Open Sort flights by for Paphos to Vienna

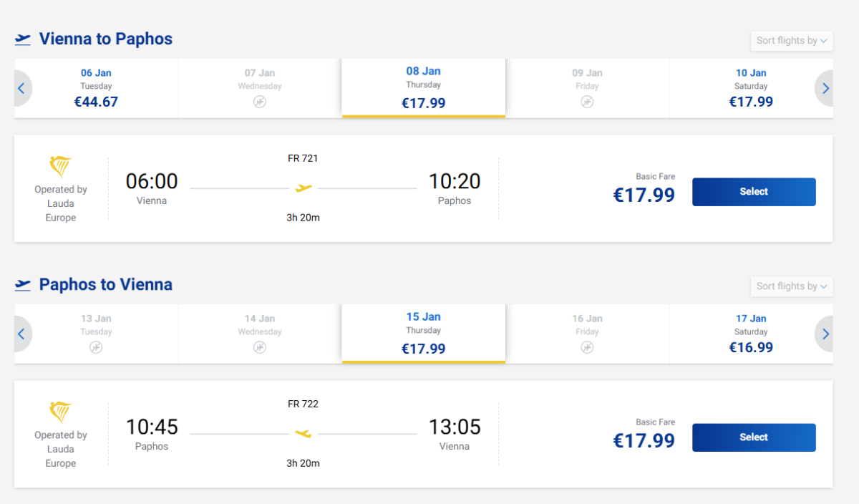(x=792, y=286)
